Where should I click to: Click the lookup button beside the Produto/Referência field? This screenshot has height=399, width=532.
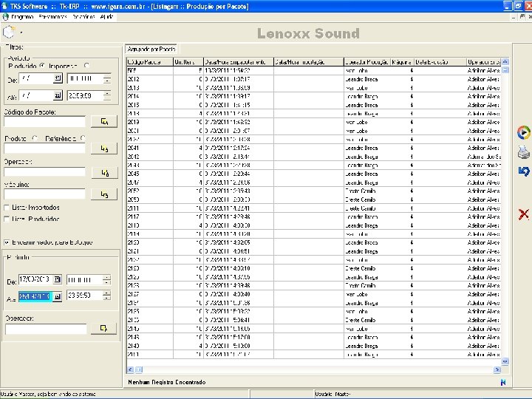click(104, 149)
